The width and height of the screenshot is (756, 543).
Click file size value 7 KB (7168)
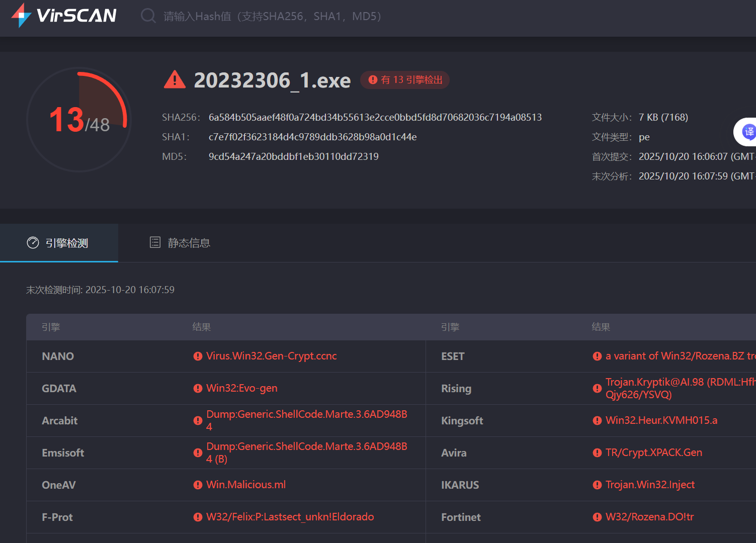(x=663, y=117)
